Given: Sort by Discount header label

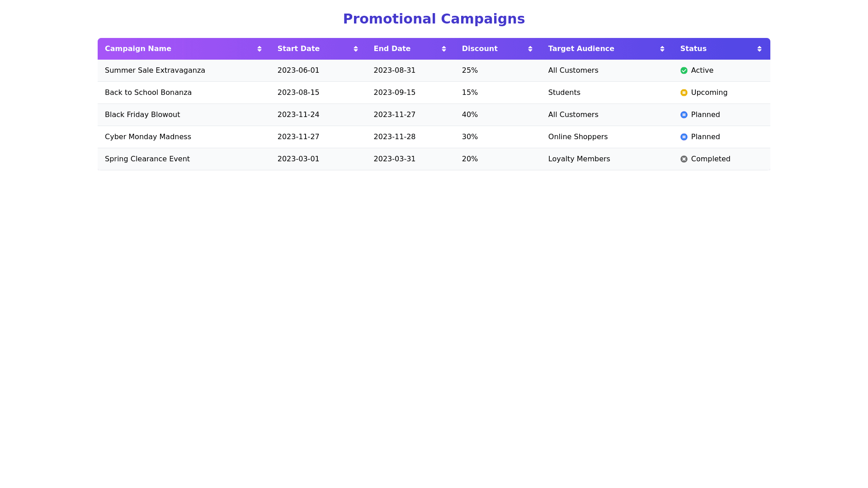Looking at the screenshot, I should [480, 49].
